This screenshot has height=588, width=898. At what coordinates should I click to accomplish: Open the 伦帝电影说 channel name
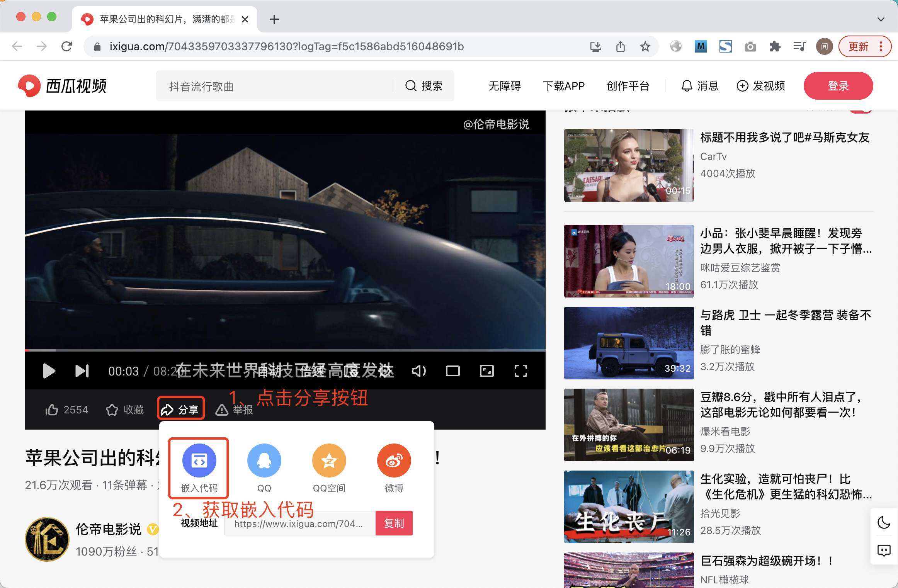108,529
